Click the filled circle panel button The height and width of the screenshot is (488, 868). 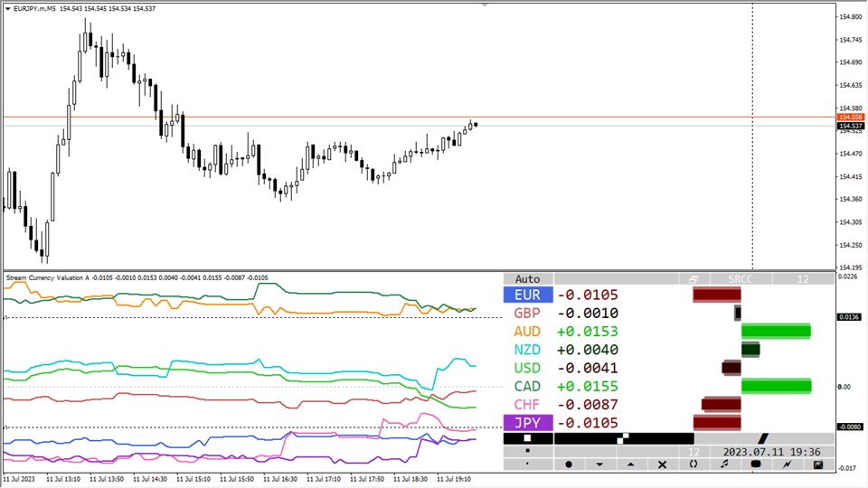(568, 465)
